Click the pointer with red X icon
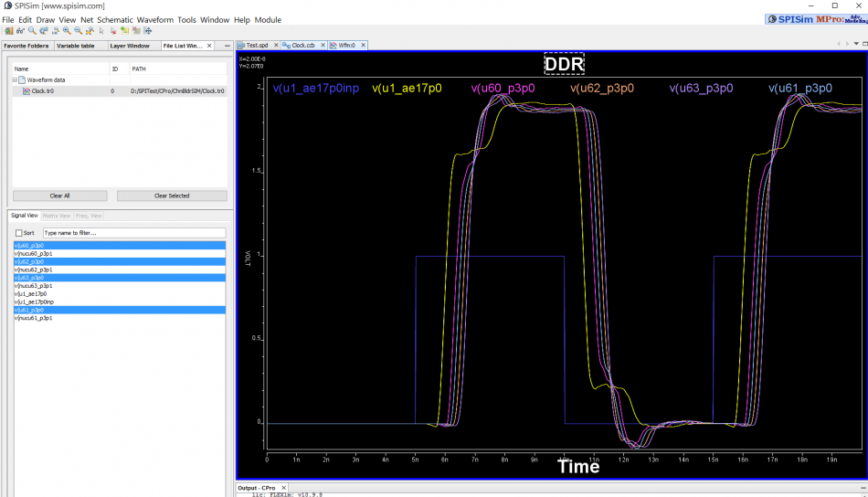Image resolution: width=868 pixels, height=497 pixels. click(x=113, y=30)
